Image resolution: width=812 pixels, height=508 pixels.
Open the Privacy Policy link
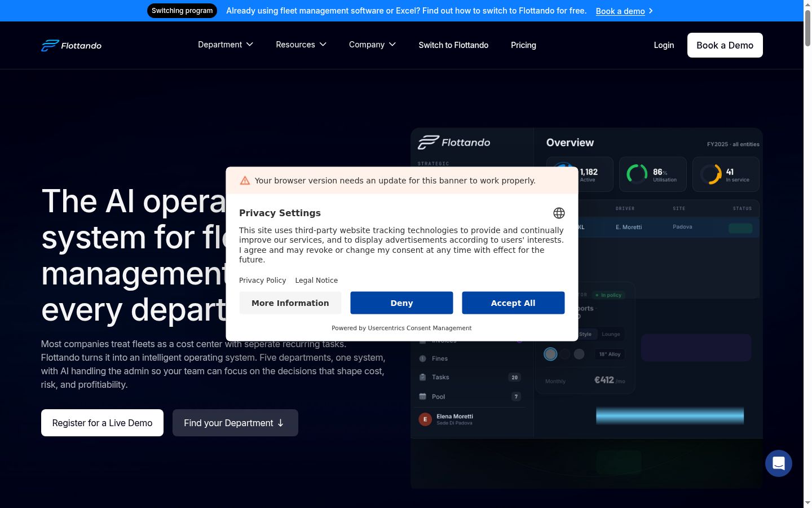point(262,281)
